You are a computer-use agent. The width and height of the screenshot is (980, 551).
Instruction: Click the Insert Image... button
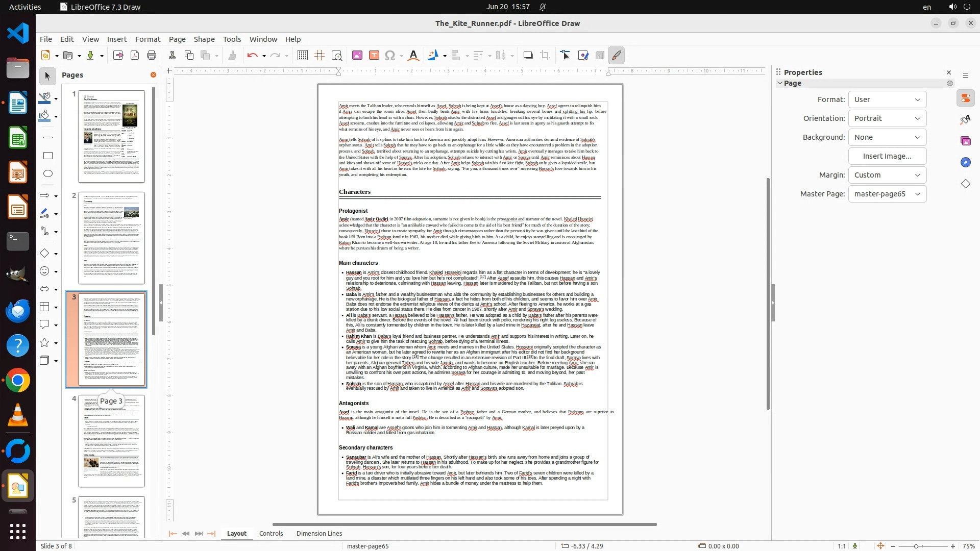[887, 156]
